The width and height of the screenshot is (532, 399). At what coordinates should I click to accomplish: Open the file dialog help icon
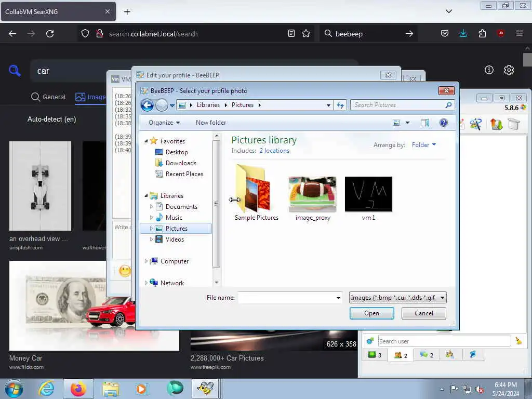click(444, 123)
